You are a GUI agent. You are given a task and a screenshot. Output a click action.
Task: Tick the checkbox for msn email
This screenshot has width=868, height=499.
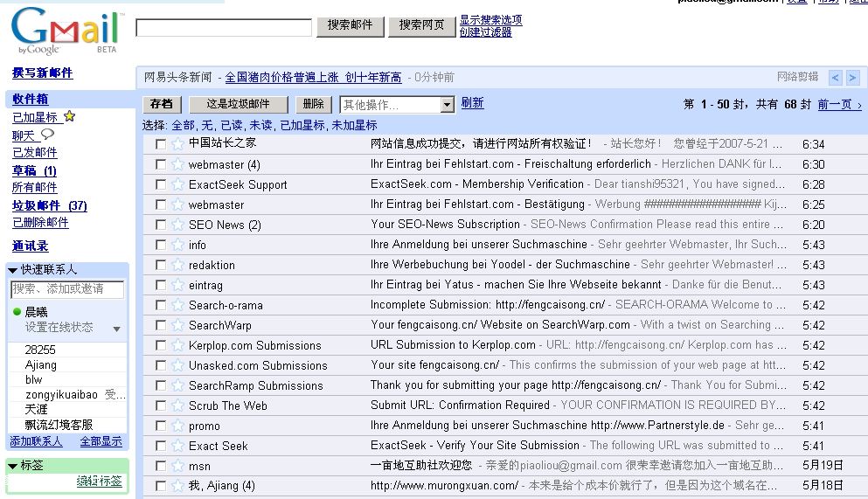(x=161, y=466)
